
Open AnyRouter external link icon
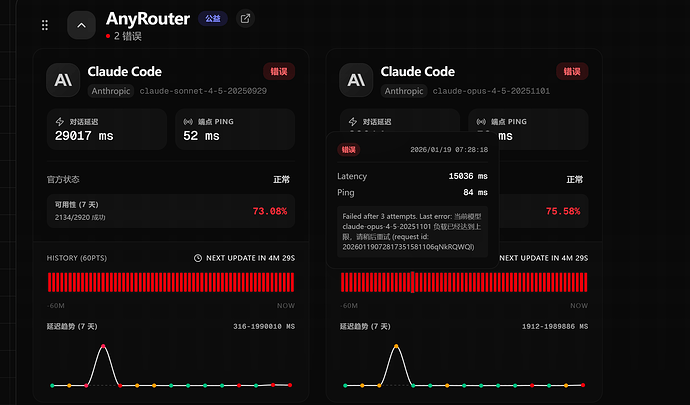point(246,18)
